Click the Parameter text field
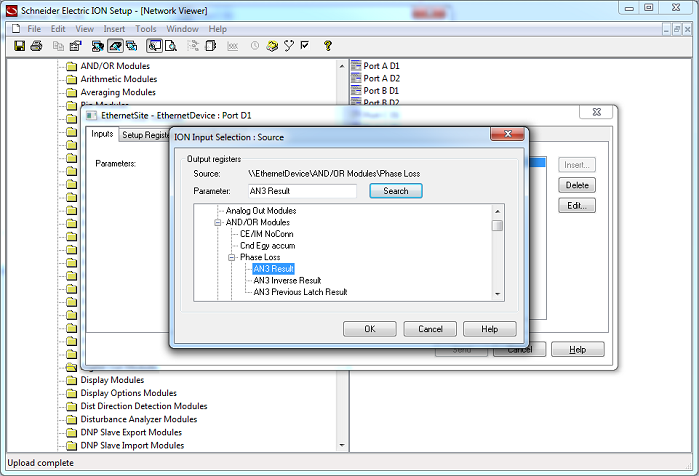 [x=302, y=191]
